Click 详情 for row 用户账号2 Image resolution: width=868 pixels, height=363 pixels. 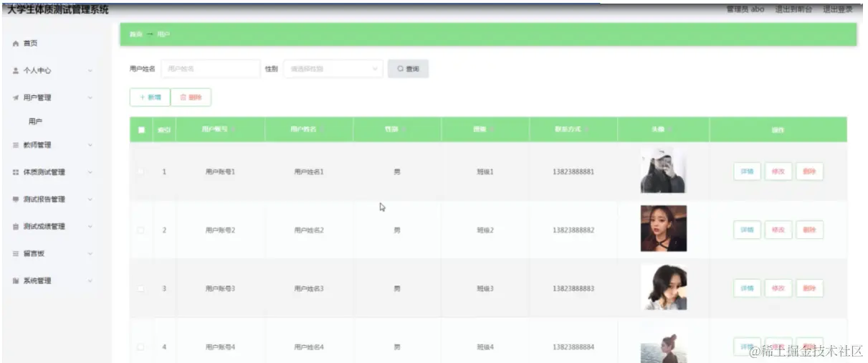[x=747, y=230]
